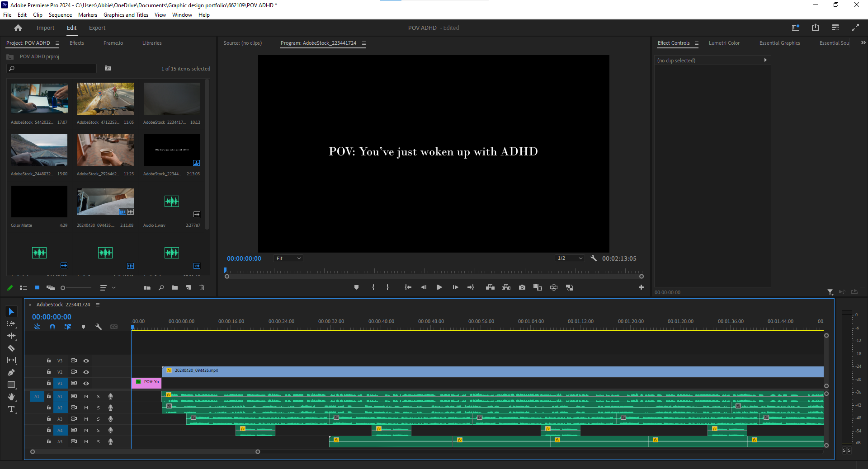
Task: Open the Sequence menu
Action: [60, 15]
